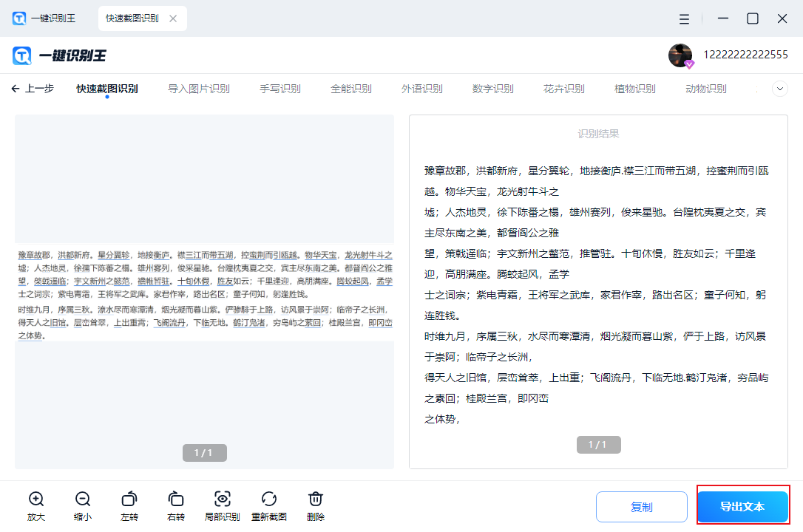Rotate image right with 右转

point(176,499)
